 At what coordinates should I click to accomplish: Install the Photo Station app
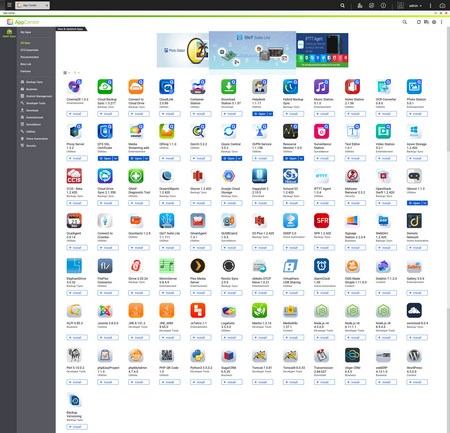(x=417, y=114)
